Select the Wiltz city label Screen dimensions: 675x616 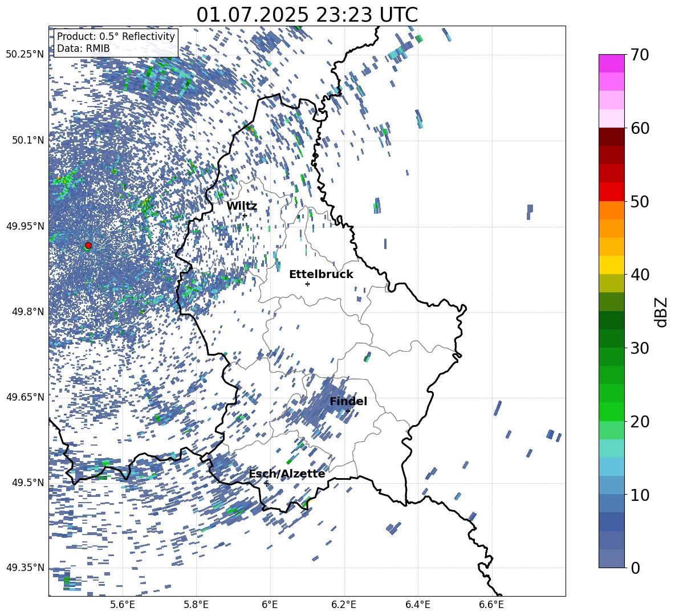pyautogui.click(x=242, y=206)
